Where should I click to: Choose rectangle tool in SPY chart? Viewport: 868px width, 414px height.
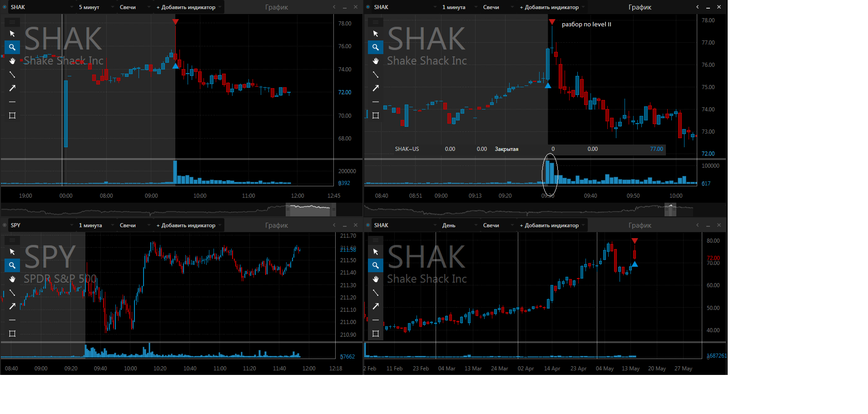coord(12,334)
